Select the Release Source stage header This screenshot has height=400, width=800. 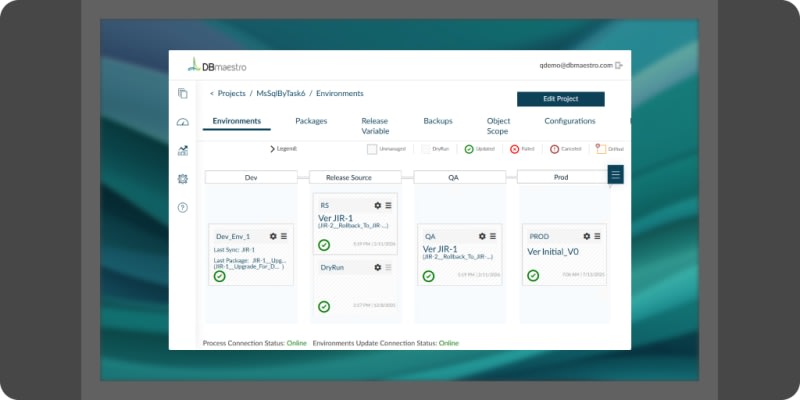355,177
